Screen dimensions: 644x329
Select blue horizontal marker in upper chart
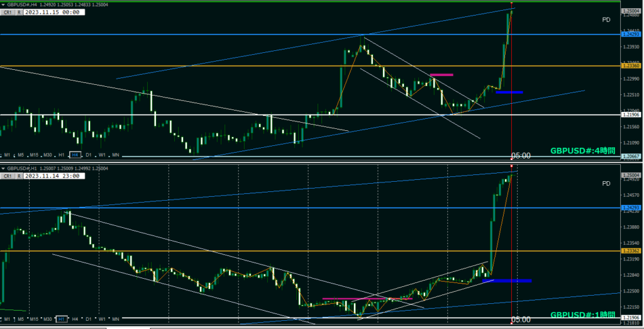pos(509,92)
